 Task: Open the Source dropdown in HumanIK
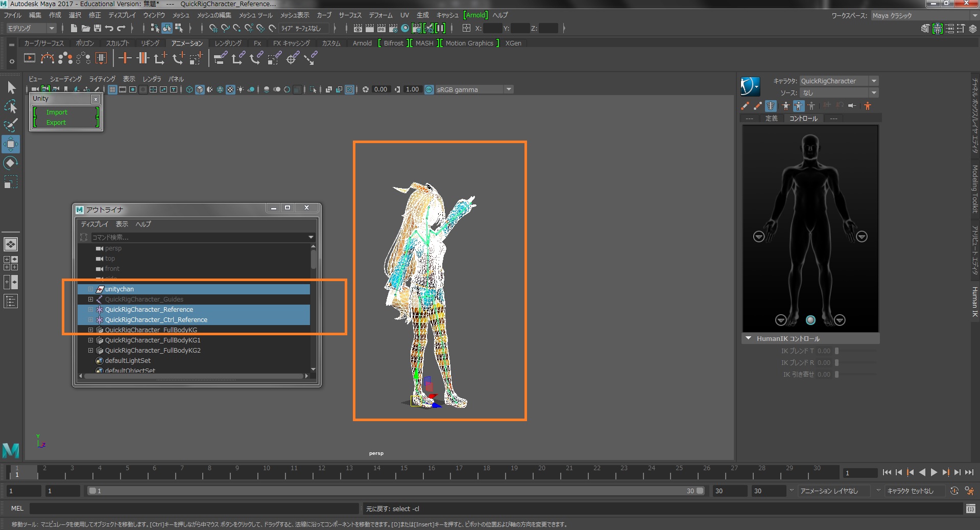[x=839, y=93]
